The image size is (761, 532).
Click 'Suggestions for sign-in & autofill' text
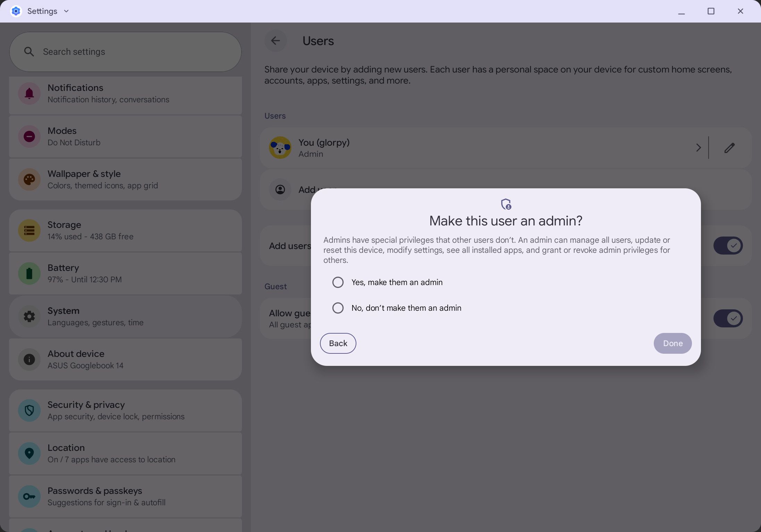(107, 503)
